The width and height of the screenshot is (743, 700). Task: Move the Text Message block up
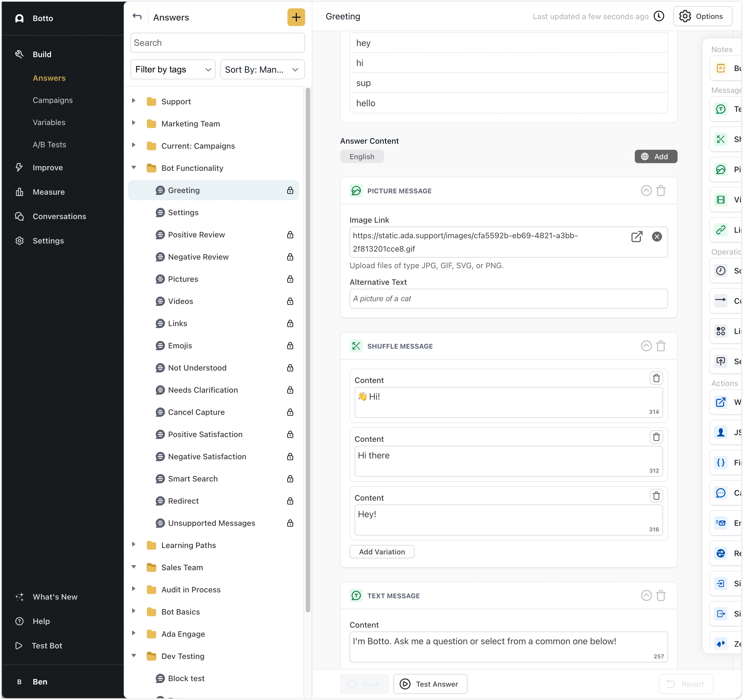pos(646,595)
